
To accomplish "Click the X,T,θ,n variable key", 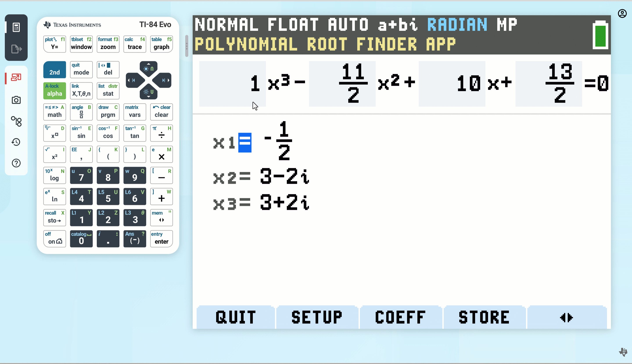I will (81, 91).
